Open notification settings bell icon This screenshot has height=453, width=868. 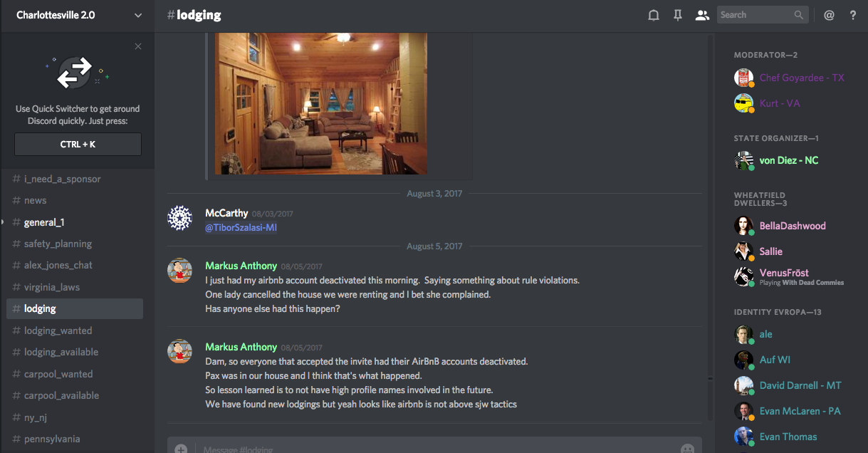point(653,15)
